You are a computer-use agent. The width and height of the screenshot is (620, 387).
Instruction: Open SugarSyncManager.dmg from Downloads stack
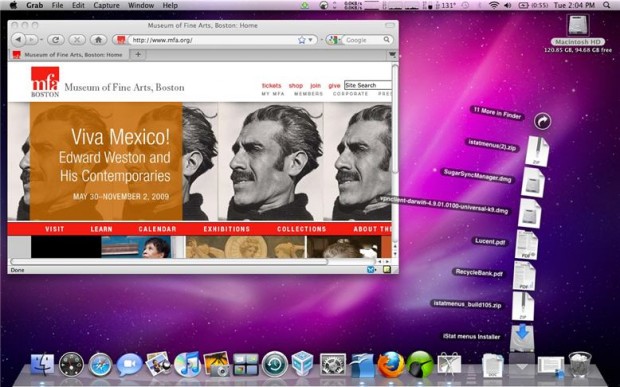click(533, 182)
